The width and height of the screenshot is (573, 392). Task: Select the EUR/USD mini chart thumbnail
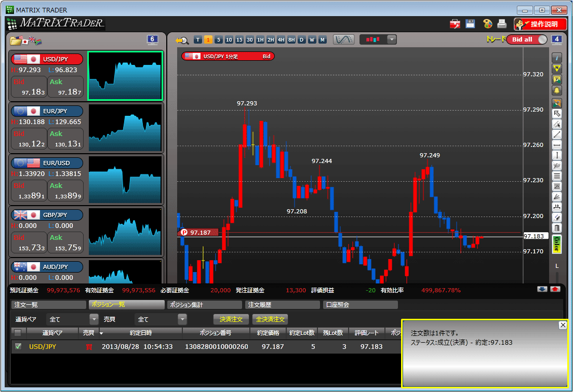tap(125, 180)
